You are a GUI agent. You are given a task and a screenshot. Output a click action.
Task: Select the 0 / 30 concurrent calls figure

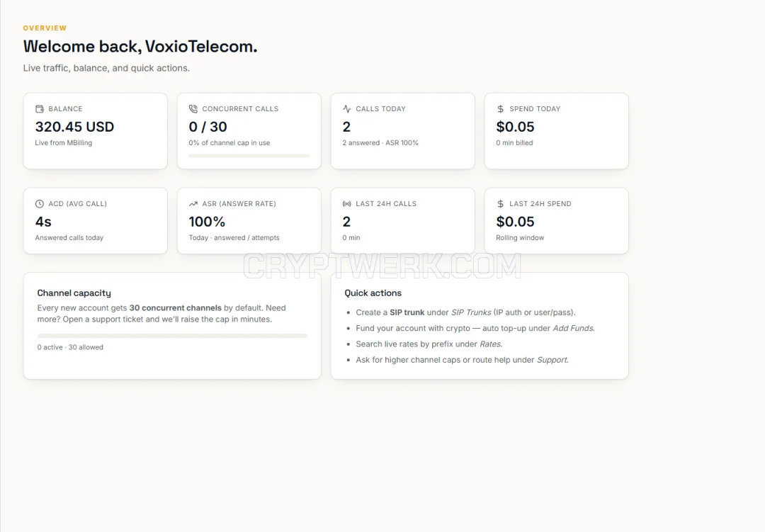tap(208, 127)
